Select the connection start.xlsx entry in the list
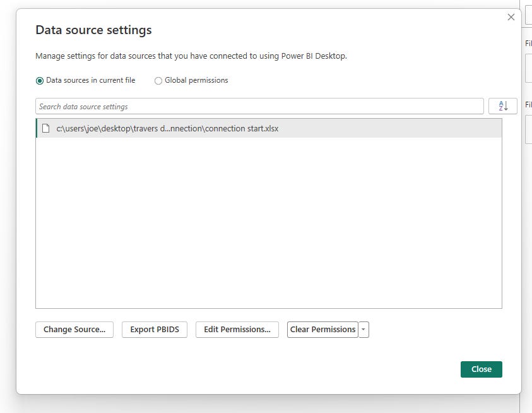Image resolution: width=532 pixels, height=413 pixels. click(189, 128)
